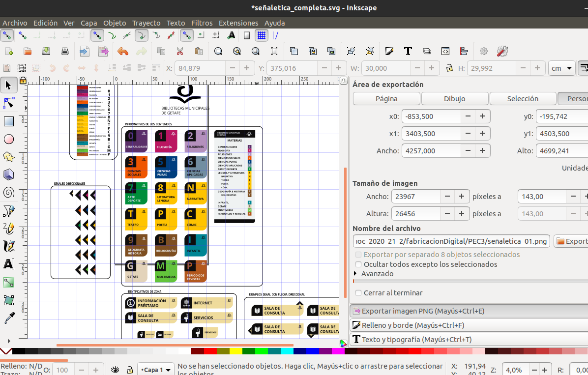588x375 pixels.
Task: Click the New document icon
Action: 9,51
